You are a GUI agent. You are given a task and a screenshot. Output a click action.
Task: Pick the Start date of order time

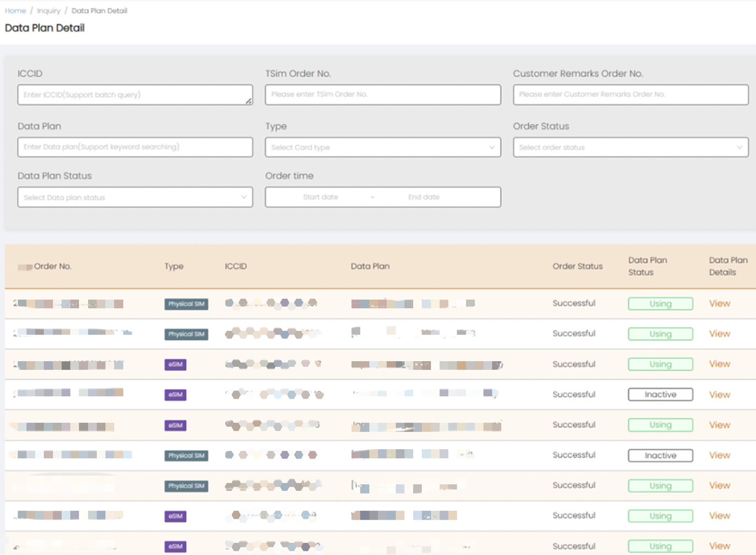tap(321, 197)
